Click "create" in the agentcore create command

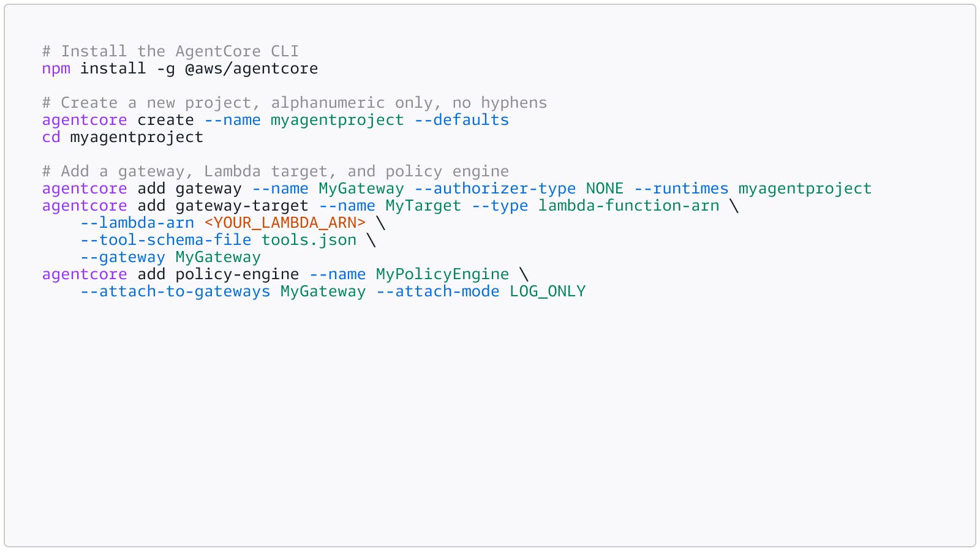(x=165, y=120)
